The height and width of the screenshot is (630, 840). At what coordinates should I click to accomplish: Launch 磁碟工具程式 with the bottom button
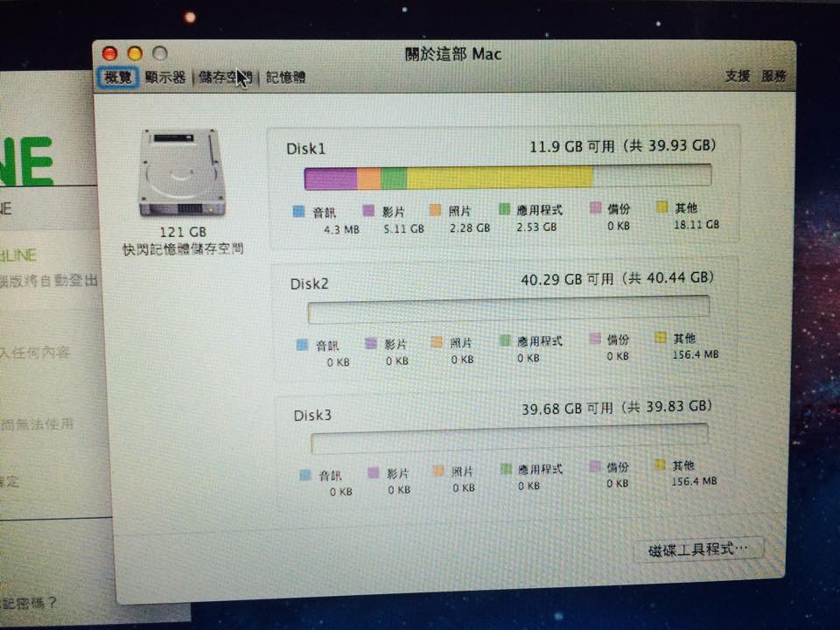(x=698, y=550)
